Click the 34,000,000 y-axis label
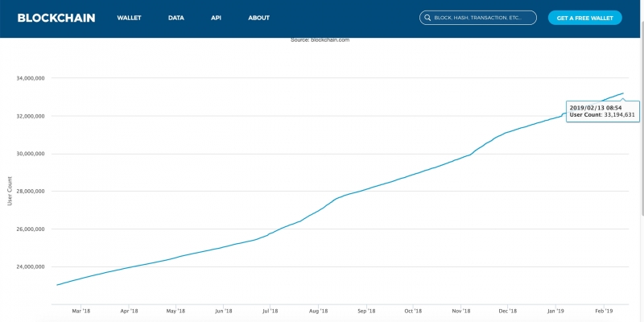 pyautogui.click(x=29, y=78)
